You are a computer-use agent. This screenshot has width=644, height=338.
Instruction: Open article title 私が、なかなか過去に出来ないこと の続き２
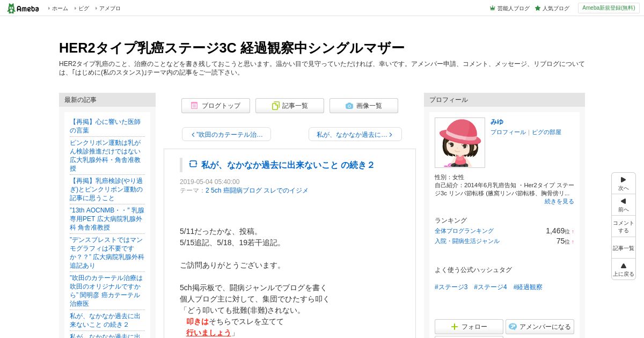point(288,165)
